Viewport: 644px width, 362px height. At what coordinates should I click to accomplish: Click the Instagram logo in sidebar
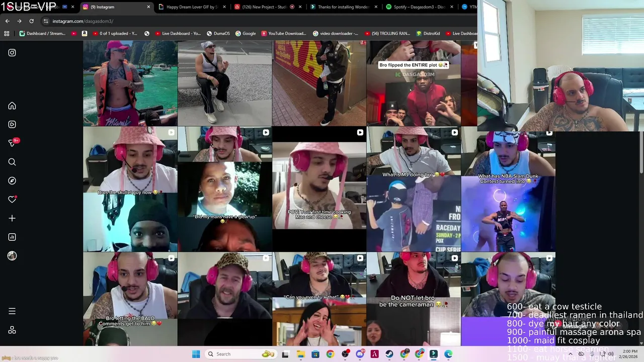(12, 52)
